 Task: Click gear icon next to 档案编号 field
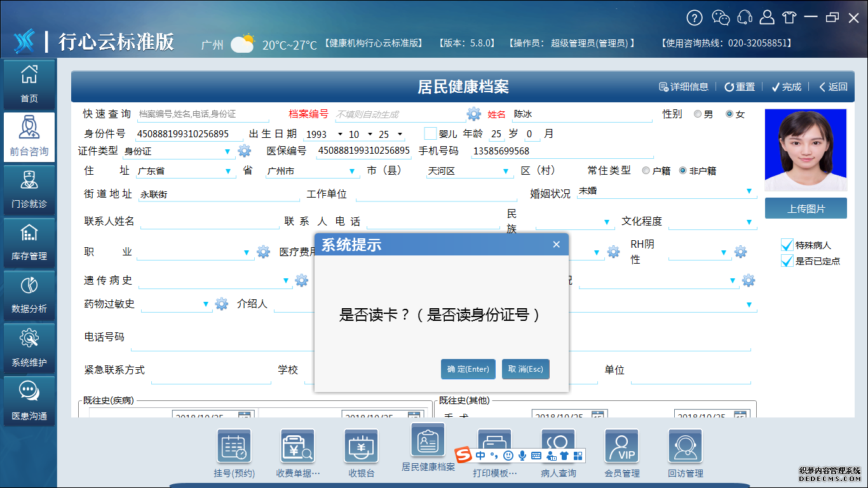click(x=474, y=114)
